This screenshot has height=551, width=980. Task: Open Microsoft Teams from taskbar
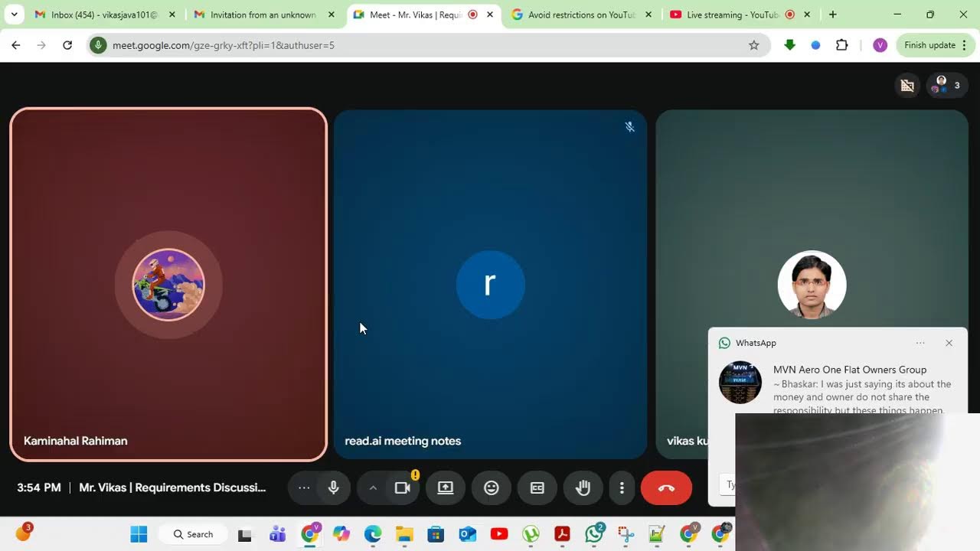tap(277, 534)
